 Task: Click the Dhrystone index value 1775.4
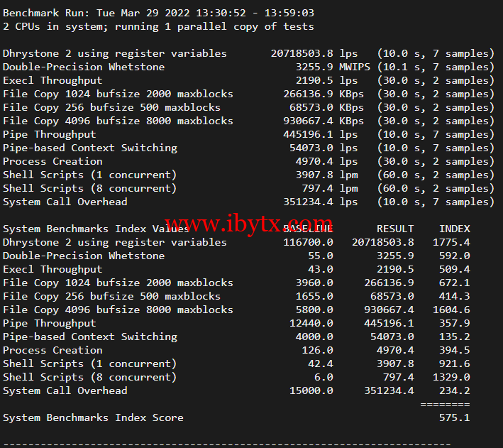pos(451,242)
